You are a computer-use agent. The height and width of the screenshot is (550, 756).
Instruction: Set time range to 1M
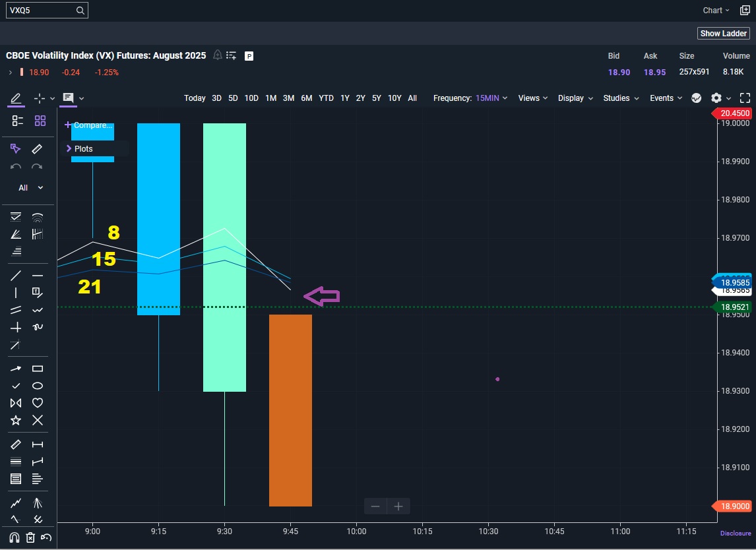pyautogui.click(x=271, y=98)
